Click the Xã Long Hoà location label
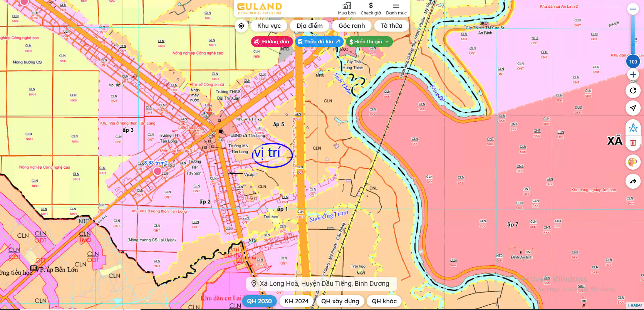644x310 pixels. 321,284
